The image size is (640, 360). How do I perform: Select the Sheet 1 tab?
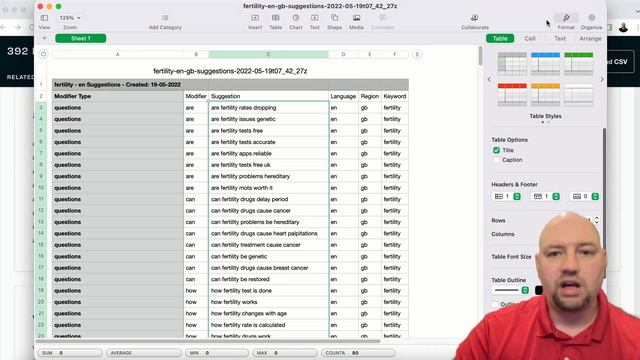81,38
